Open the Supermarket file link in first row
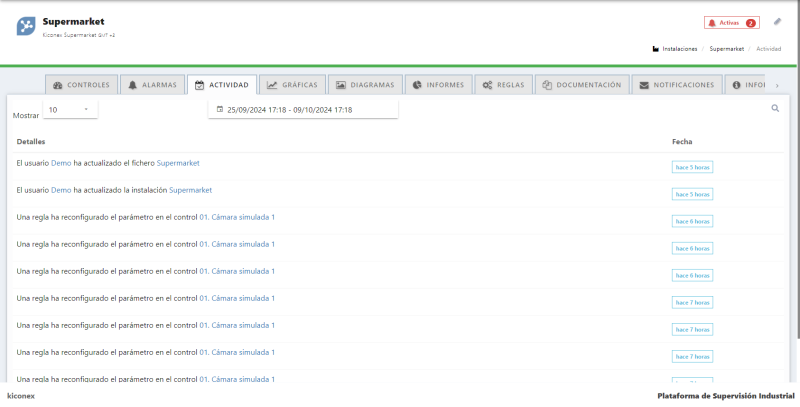The height and width of the screenshot is (407, 800). click(178, 162)
